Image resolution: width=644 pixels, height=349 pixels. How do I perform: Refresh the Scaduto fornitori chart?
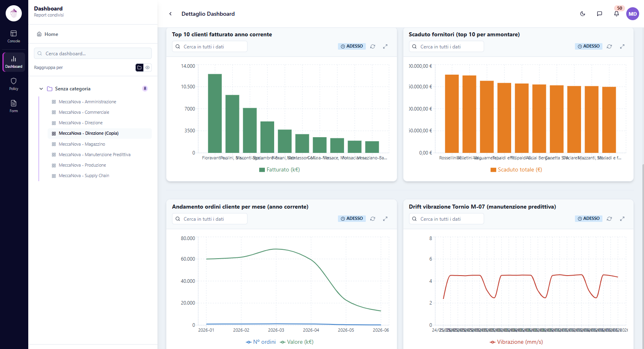coord(609,46)
